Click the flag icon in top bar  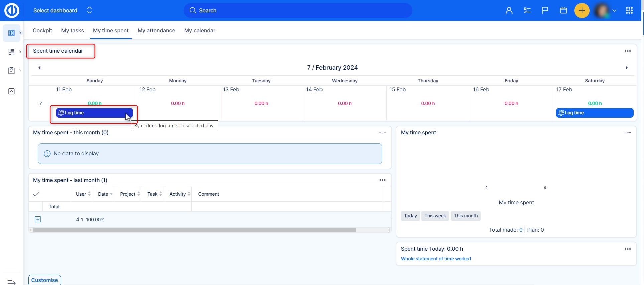click(x=545, y=11)
